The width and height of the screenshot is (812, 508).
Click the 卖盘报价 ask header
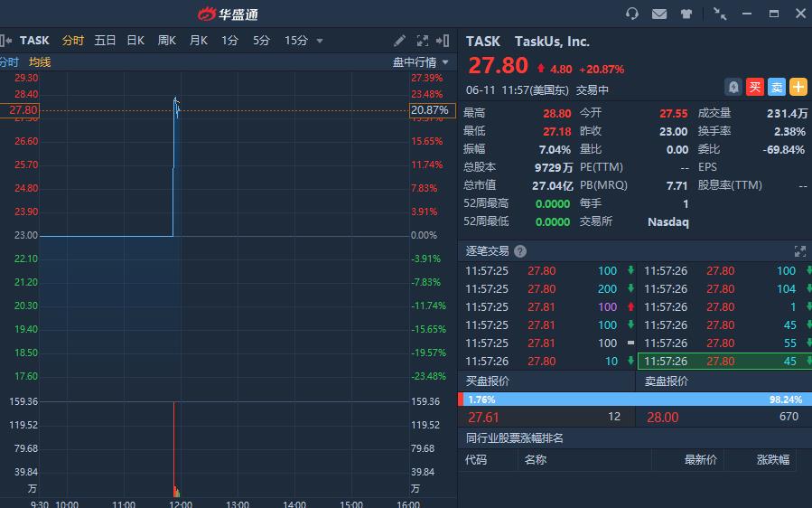(666, 381)
